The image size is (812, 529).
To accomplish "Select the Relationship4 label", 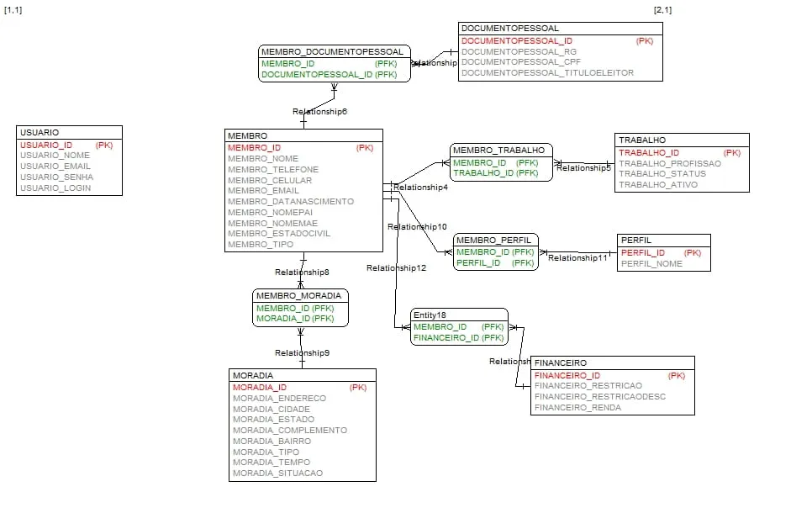I will point(420,188).
